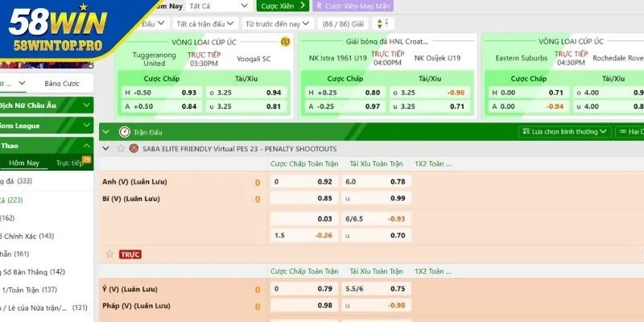The width and height of the screenshot is (644, 322).
Task: Click the SABA league badge icon
Action: click(x=135, y=149)
